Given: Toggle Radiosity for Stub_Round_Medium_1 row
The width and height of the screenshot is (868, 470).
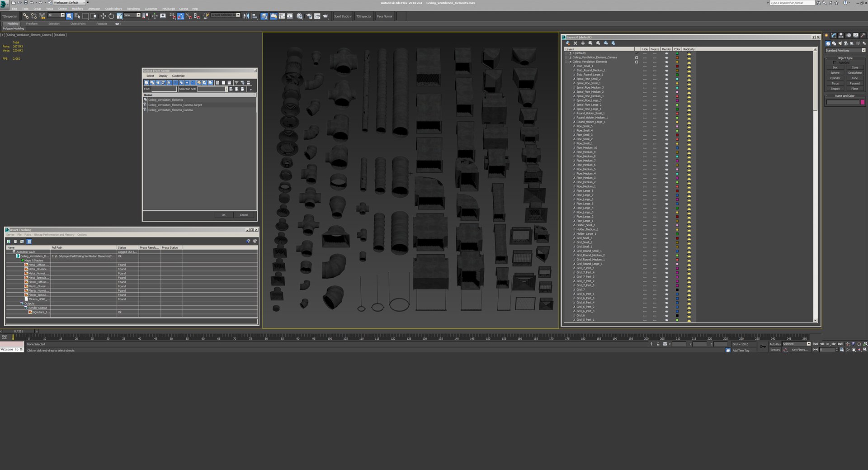Looking at the screenshot, I should pos(689,71).
